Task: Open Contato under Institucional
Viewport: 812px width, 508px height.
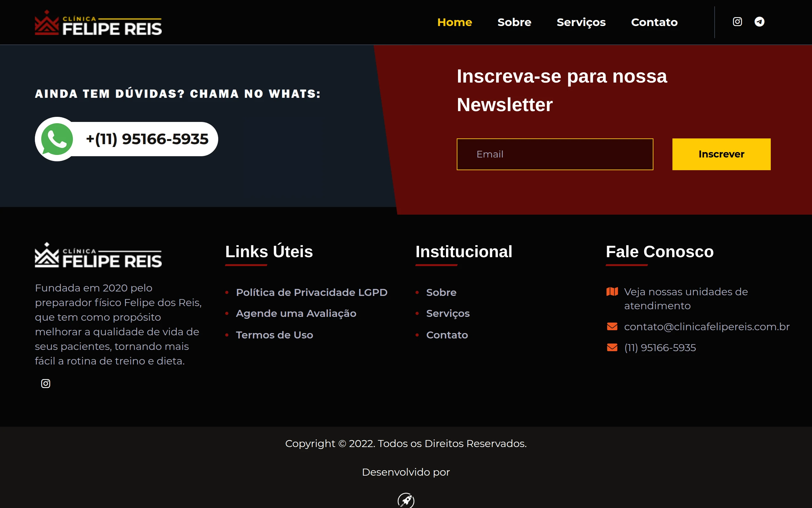Action: pos(447,335)
